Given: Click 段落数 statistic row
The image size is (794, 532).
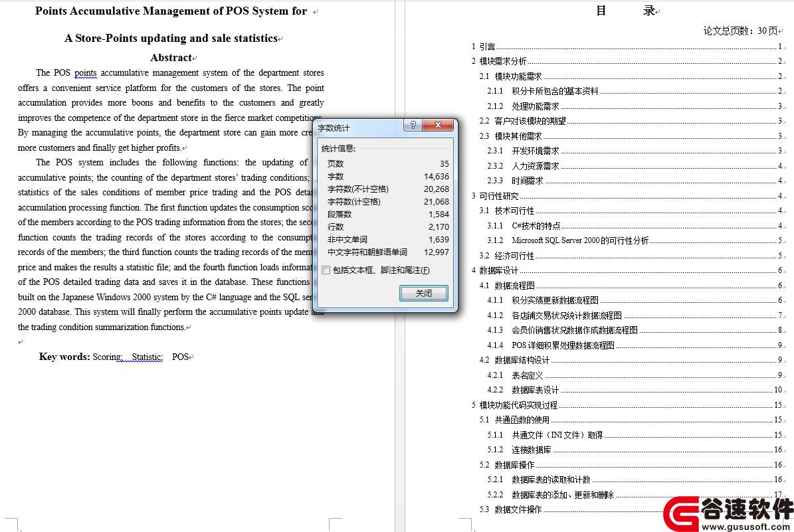Looking at the screenshot, I should pos(388,214).
